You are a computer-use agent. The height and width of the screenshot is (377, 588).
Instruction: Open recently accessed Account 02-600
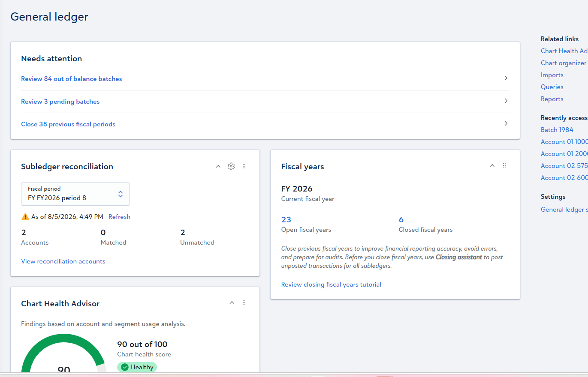coord(564,178)
